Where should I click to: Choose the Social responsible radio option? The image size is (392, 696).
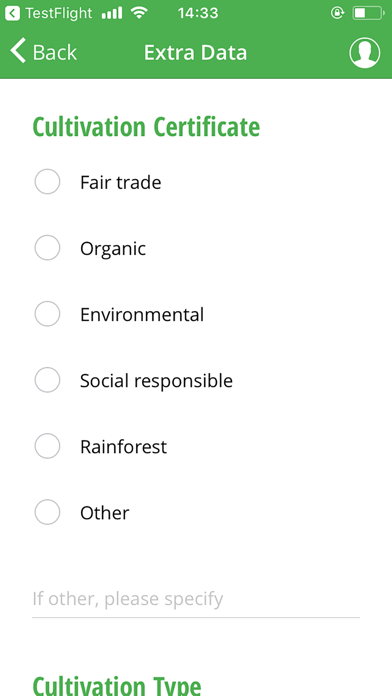(x=47, y=380)
